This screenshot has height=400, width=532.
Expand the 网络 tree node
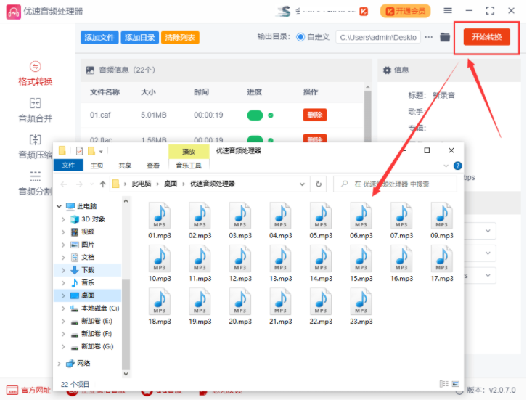[x=59, y=364]
